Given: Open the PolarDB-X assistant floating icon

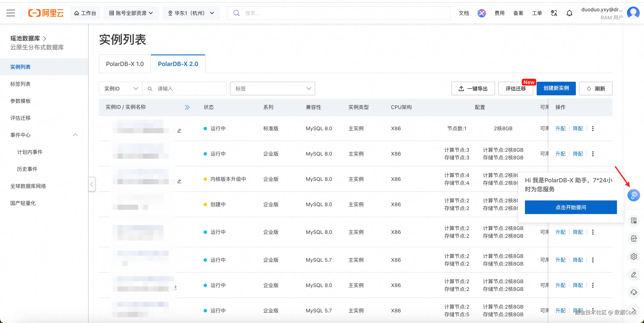Looking at the screenshot, I should click(x=634, y=195).
